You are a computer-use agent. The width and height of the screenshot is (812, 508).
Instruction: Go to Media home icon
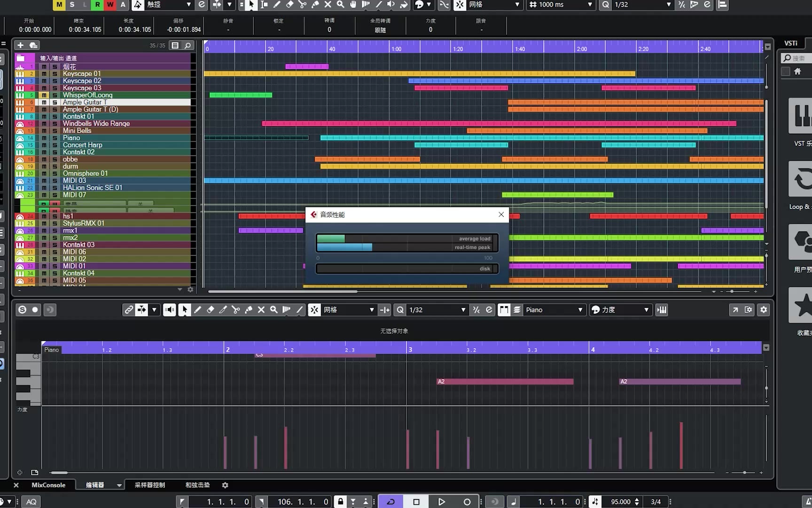797,71
